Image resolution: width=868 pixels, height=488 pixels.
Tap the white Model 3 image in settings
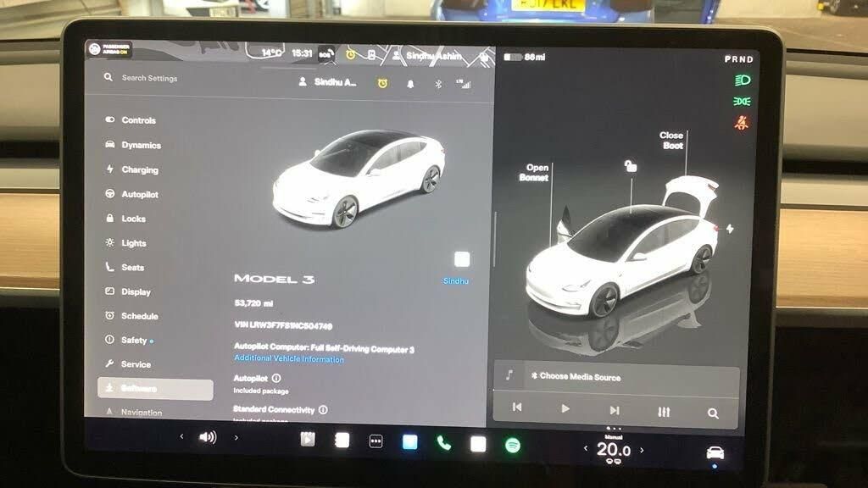tap(359, 178)
